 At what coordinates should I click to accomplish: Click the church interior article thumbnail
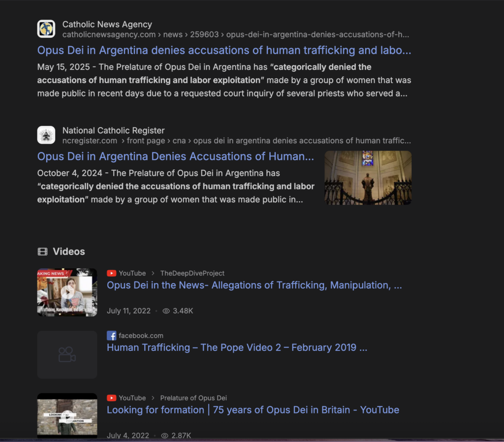tap(368, 178)
